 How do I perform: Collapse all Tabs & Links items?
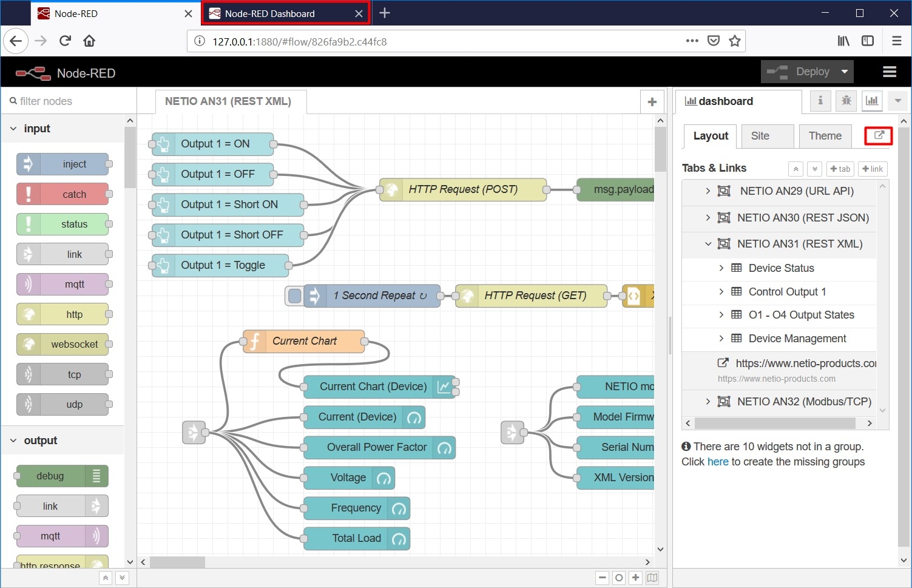795,169
